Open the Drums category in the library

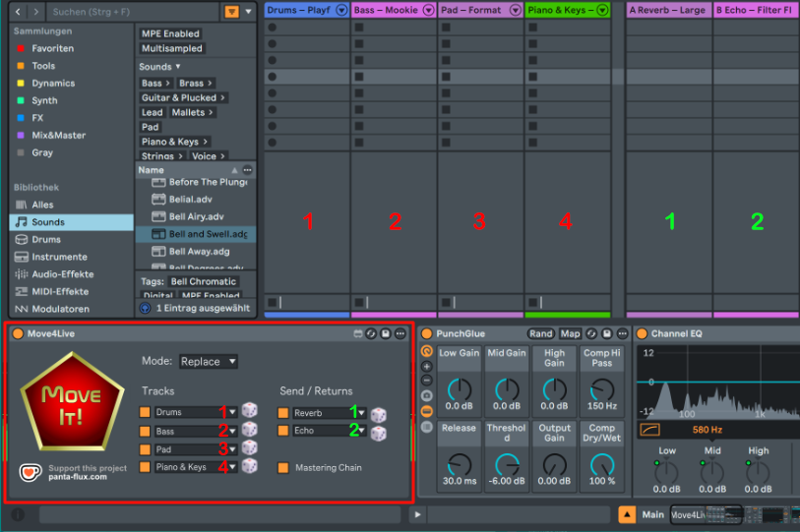click(45, 239)
